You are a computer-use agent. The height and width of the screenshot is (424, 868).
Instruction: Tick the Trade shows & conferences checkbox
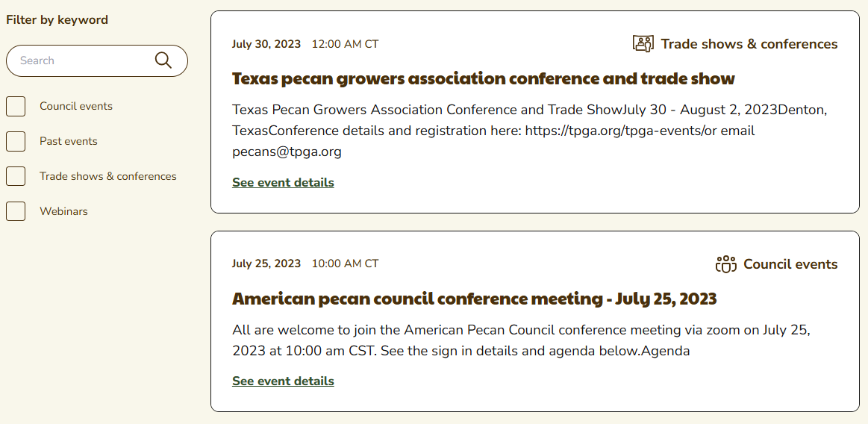point(16,176)
